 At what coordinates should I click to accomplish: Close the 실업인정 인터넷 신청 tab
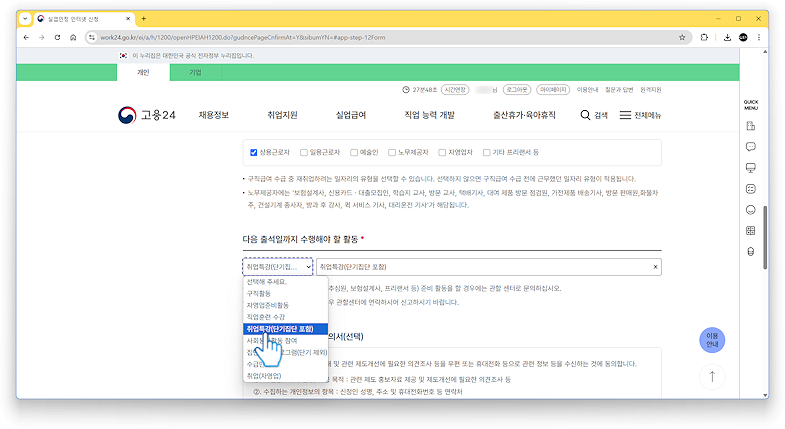coord(128,19)
